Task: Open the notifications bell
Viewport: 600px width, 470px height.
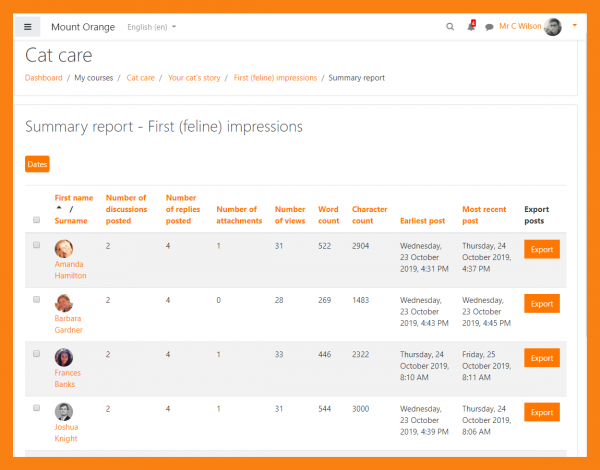Action: (471, 27)
